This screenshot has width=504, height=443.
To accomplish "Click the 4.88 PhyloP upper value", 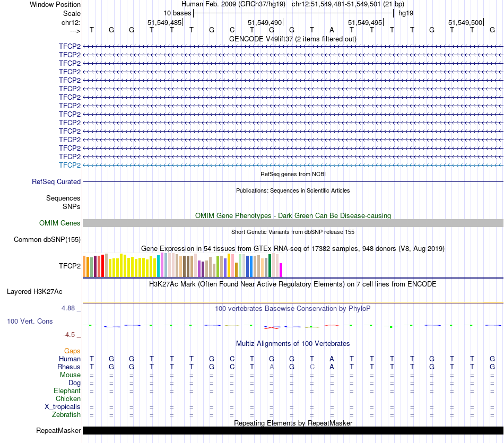I will click(68, 308).
